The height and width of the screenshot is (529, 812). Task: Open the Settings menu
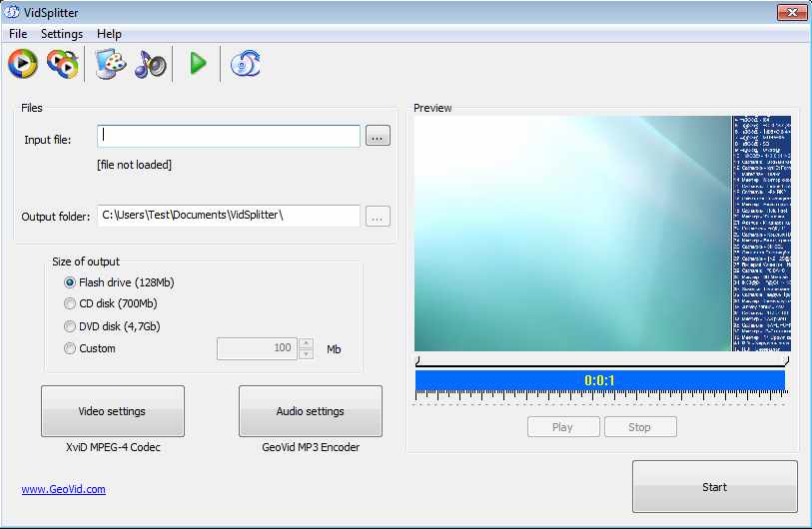tap(62, 34)
